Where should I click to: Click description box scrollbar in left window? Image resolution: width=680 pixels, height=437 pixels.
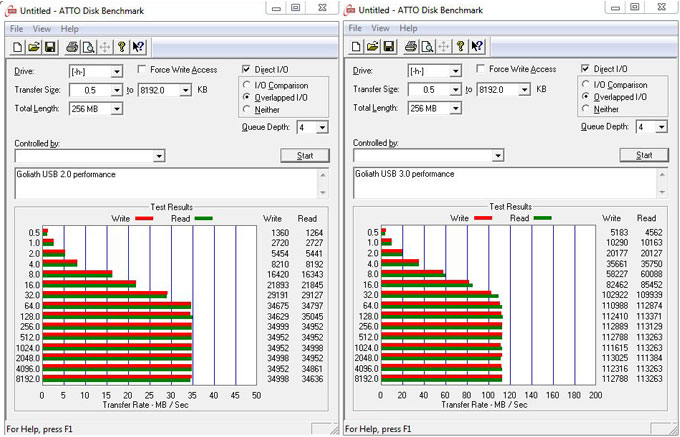[323, 183]
